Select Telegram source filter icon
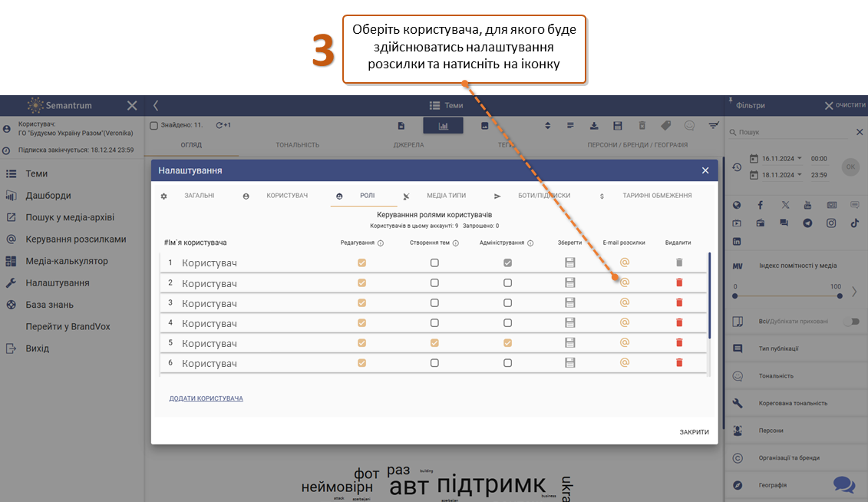This screenshot has height=502, width=868. click(x=807, y=223)
